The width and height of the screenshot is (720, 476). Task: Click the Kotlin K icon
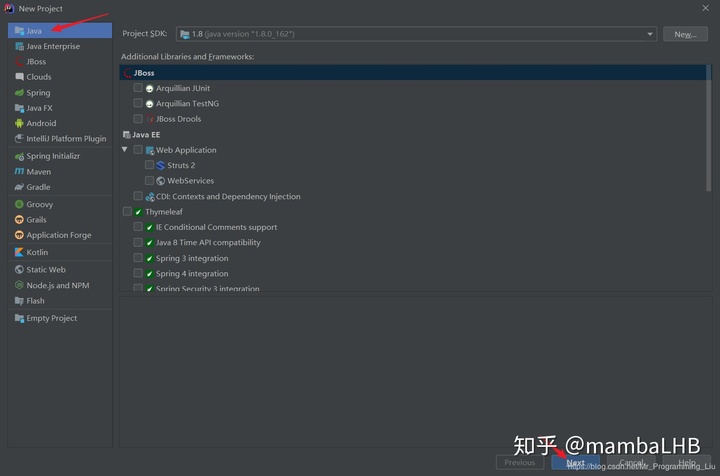pyautogui.click(x=19, y=252)
